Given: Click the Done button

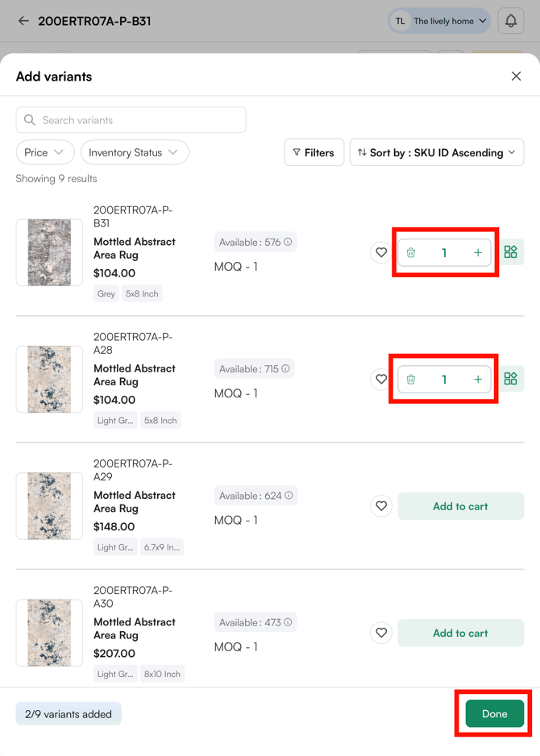Looking at the screenshot, I should [x=492, y=713].
